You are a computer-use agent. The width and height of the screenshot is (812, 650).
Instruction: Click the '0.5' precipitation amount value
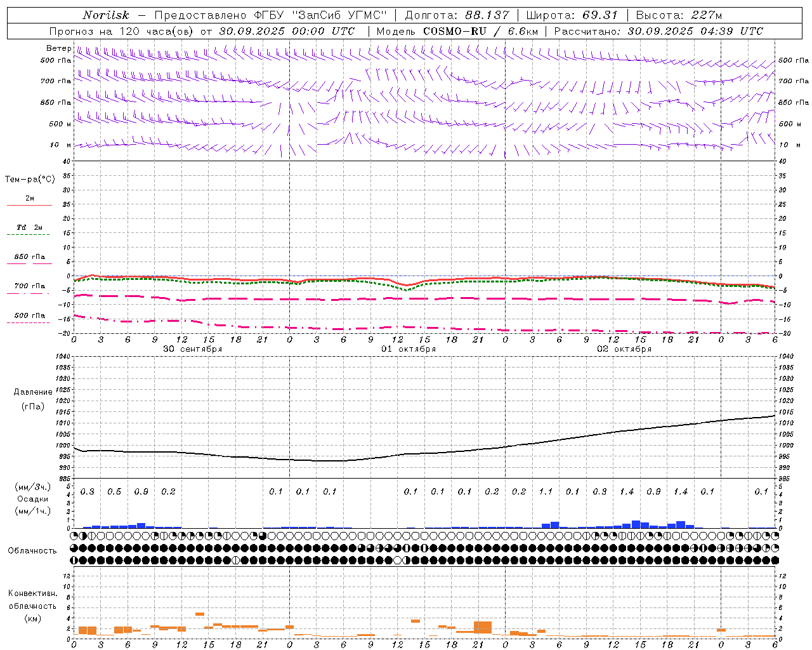pos(114,491)
